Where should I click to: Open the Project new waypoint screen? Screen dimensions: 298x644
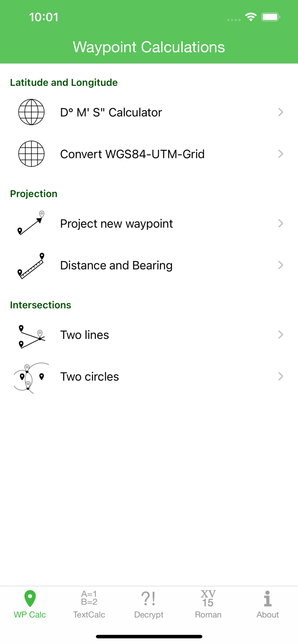click(x=116, y=223)
